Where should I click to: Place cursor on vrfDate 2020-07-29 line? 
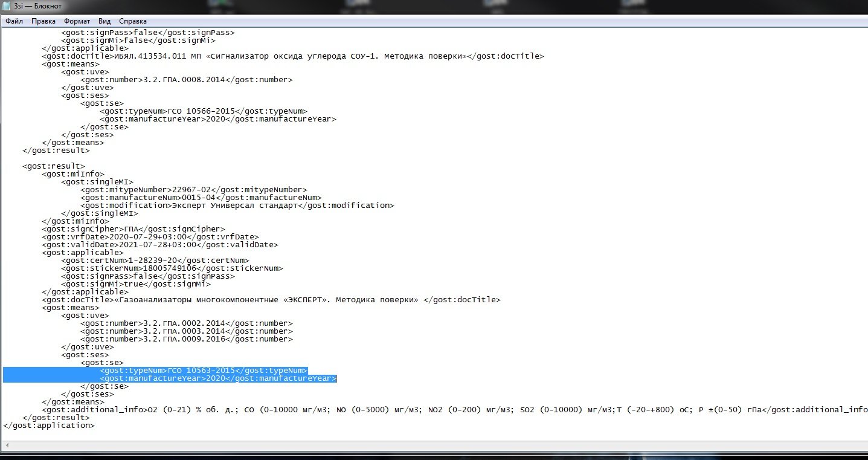click(150, 237)
